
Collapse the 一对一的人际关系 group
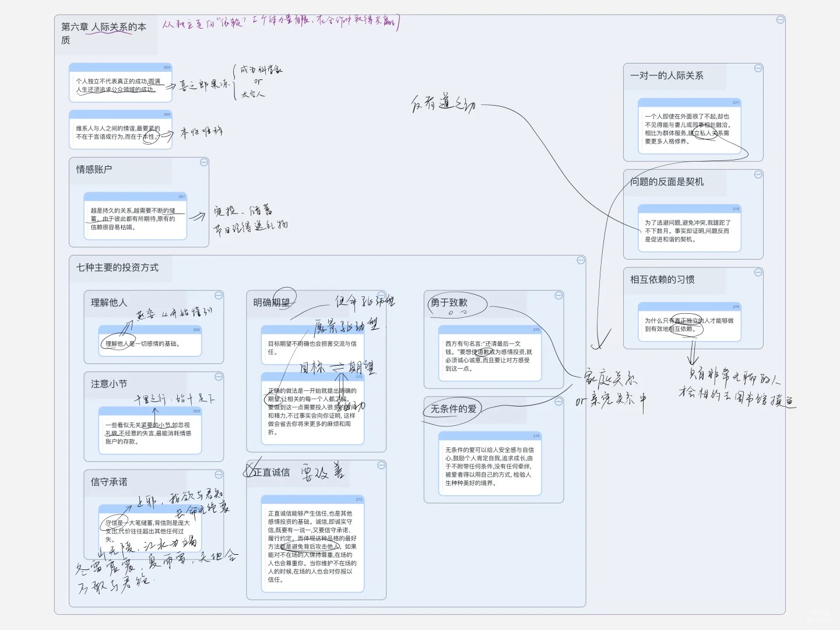(x=758, y=68)
